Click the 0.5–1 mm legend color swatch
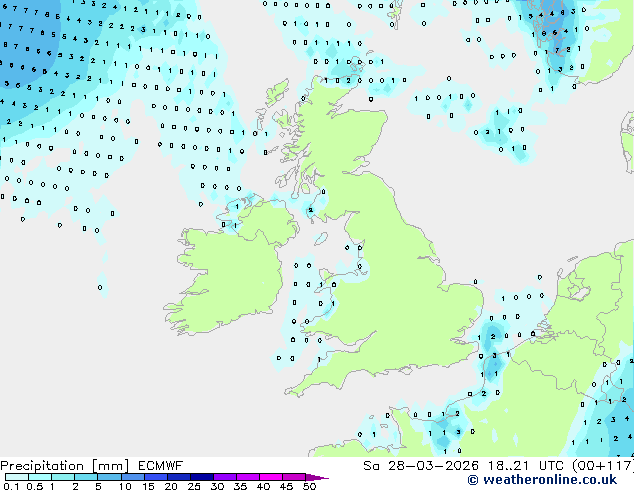Image resolution: width=634 pixels, height=490 pixels. click(40, 477)
